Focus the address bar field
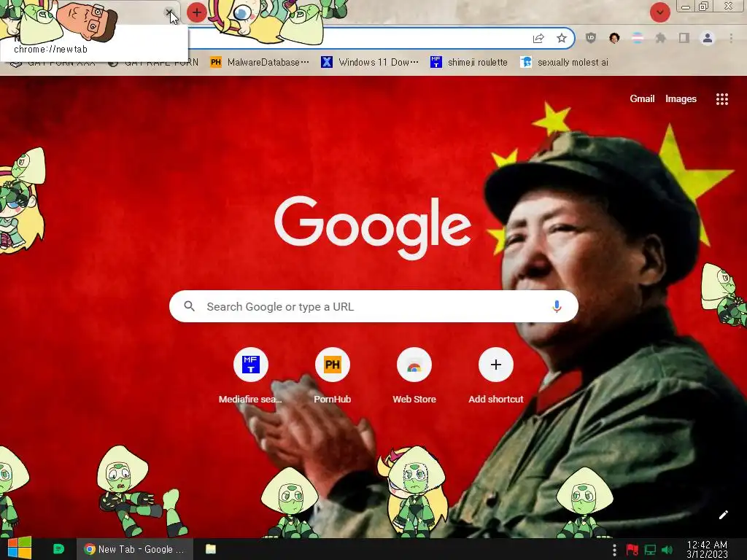747x560 pixels. (x=357, y=38)
